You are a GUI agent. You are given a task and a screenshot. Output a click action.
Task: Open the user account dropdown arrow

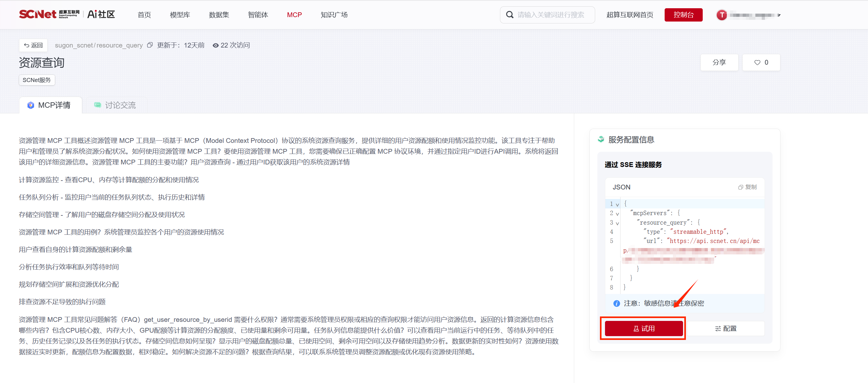tap(779, 15)
